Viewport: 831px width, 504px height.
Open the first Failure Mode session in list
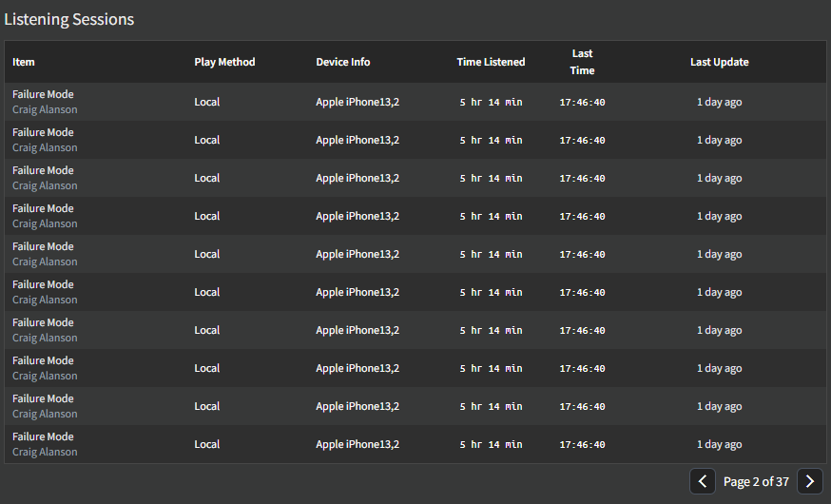tap(415, 102)
